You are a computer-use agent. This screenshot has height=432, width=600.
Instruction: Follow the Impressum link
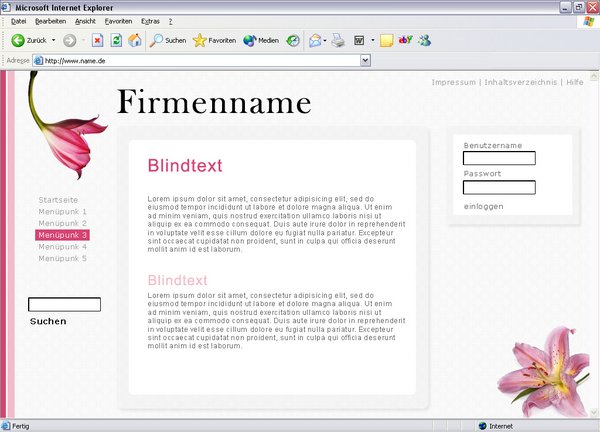(453, 82)
